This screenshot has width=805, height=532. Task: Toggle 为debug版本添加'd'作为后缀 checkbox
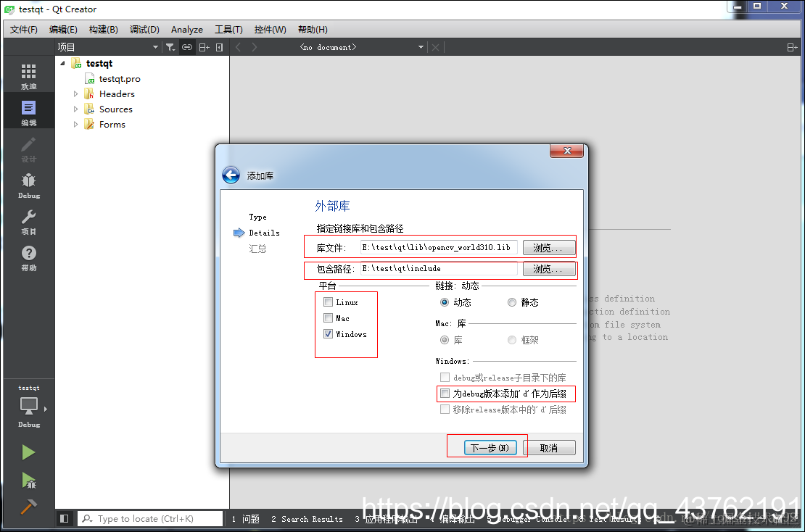445,394
